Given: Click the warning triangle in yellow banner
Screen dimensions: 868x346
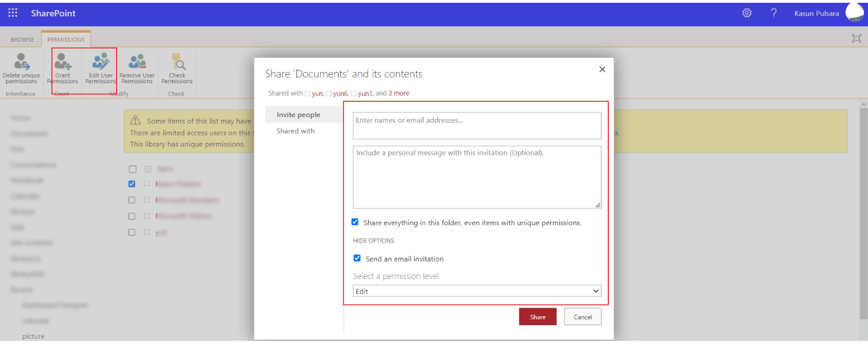Looking at the screenshot, I should point(136,120).
